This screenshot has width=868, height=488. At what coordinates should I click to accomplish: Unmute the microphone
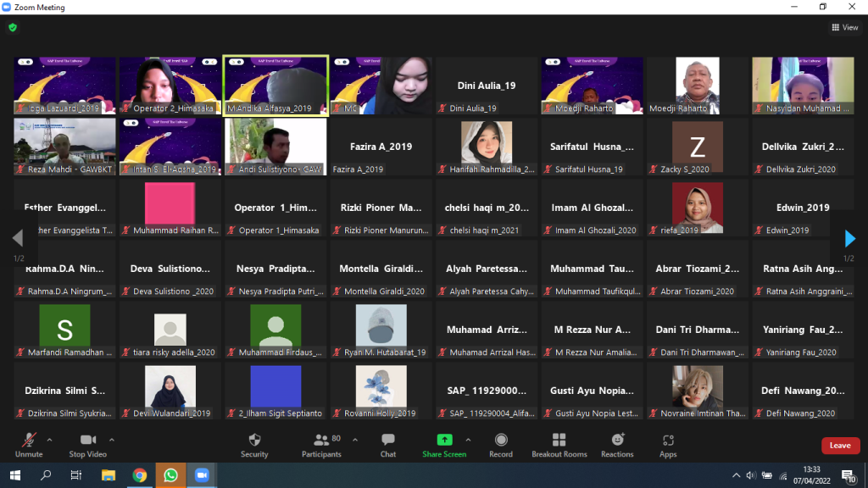tap(29, 445)
